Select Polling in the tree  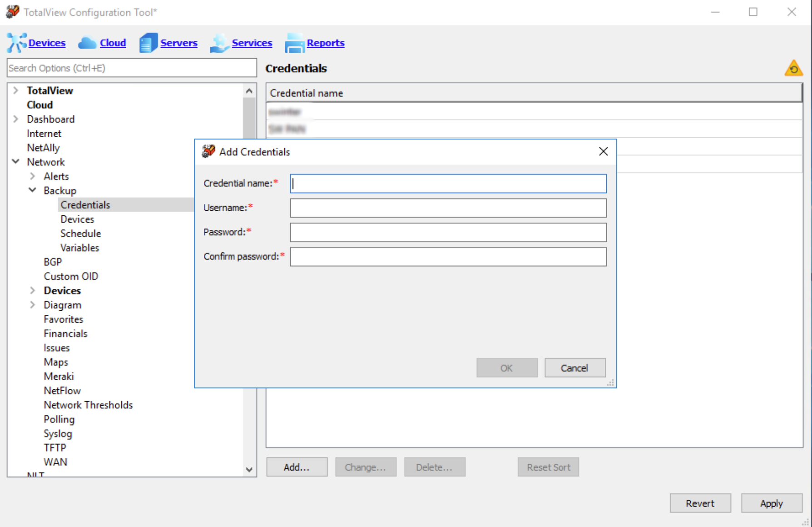click(x=59, y=419)
